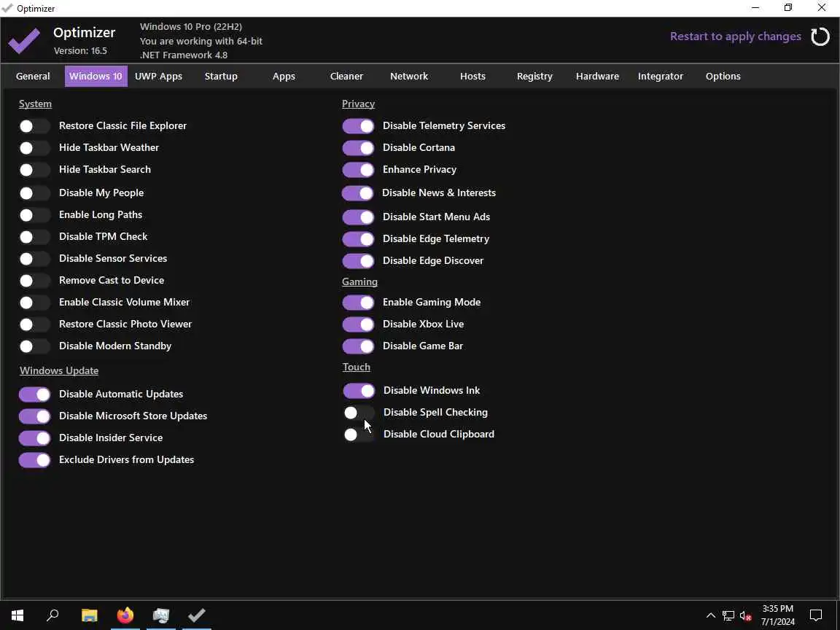Turn off Disable Automatic Updates
The width and height of the screenshot is (840, 630).
[34, 394]
